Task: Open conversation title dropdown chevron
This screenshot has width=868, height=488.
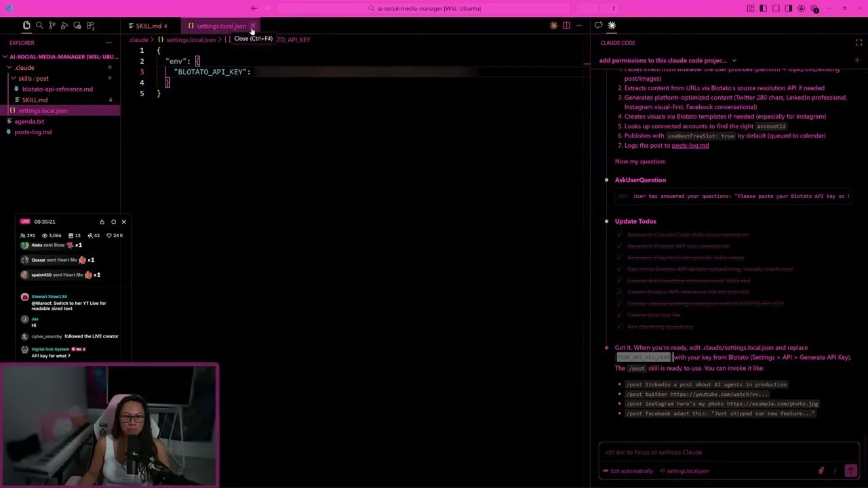Action: coord(734,60)
